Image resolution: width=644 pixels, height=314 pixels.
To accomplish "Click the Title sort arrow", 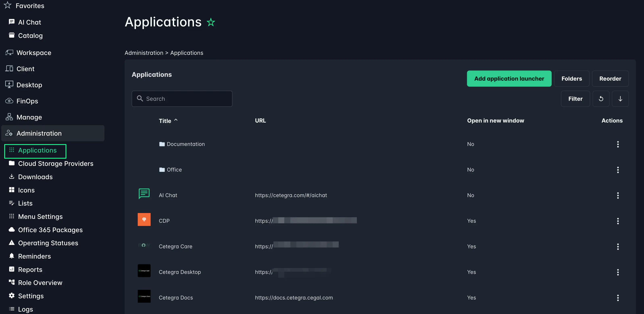I will click(x=176, y=120).
